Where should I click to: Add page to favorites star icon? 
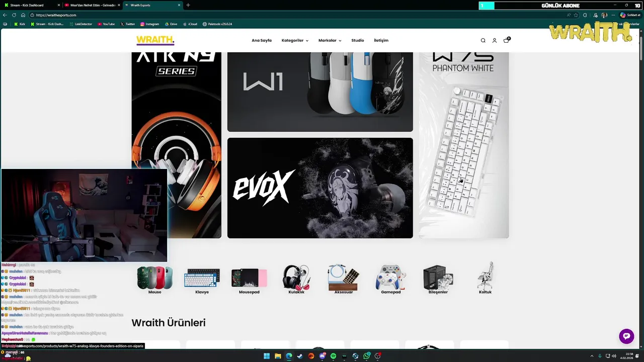[x=576, y=15]
